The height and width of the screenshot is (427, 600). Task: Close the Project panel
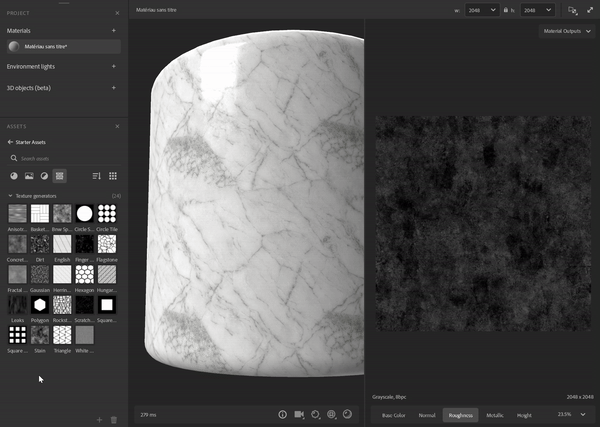coord(117,13)
